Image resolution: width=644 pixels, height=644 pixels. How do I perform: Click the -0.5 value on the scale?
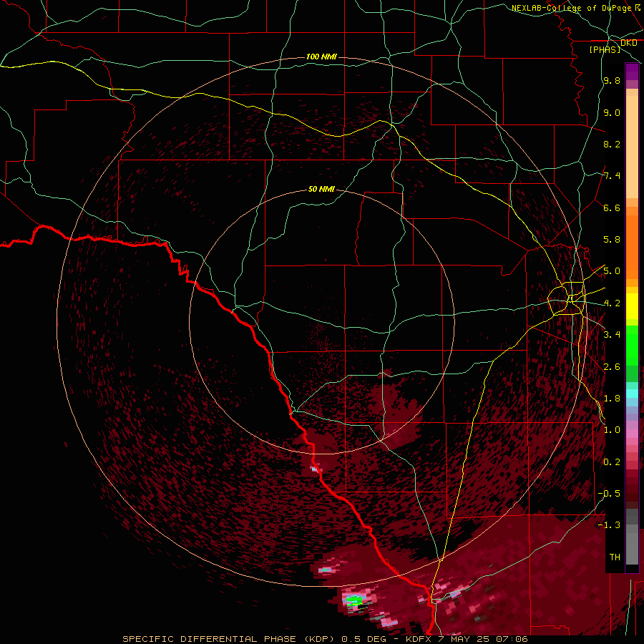coord(609,494)
